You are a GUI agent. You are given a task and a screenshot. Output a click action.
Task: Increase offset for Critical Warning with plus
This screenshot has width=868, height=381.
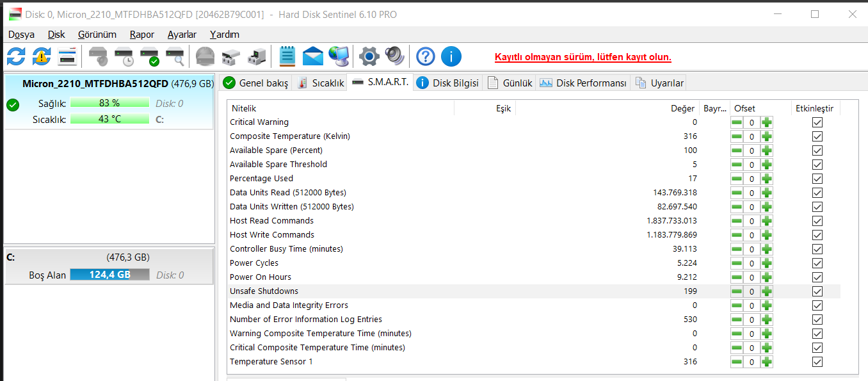click(x=767, y=122)
